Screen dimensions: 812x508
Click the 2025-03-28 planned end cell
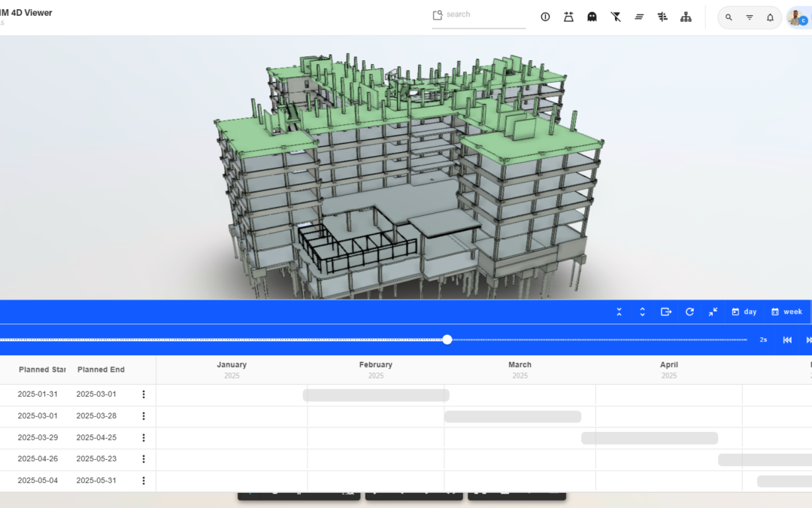(96, 415)
